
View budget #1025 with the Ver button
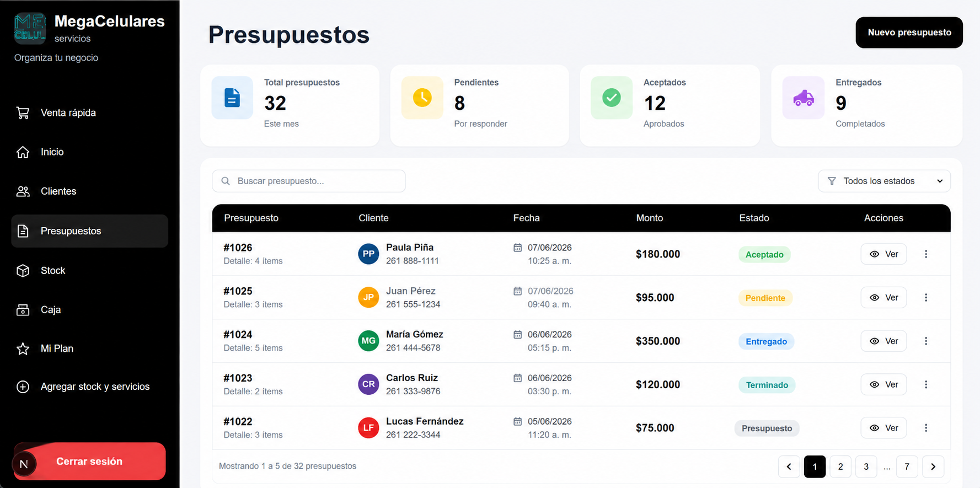[883, 298]
